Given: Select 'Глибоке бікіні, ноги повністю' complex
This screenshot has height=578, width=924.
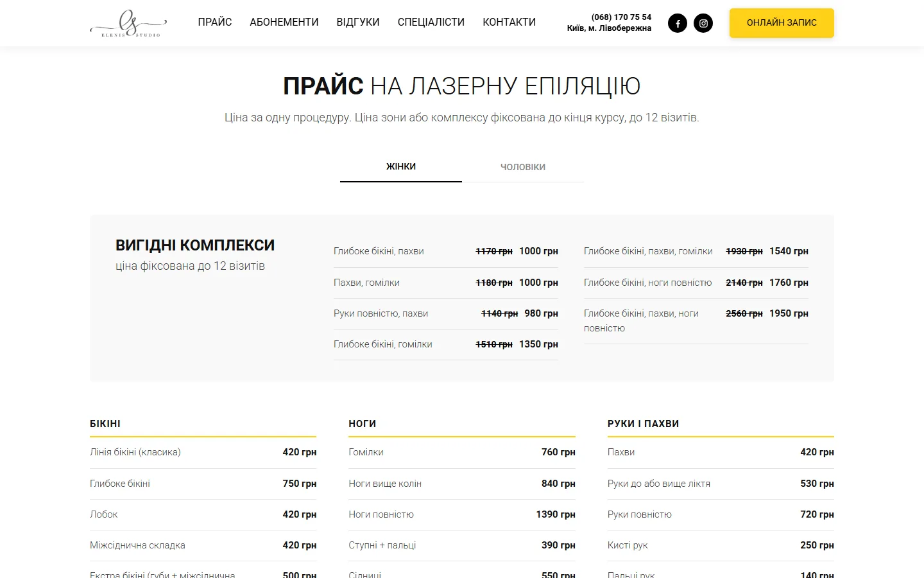Looking at the screenshot, I should pyautogui.click(x=696, y=283).
